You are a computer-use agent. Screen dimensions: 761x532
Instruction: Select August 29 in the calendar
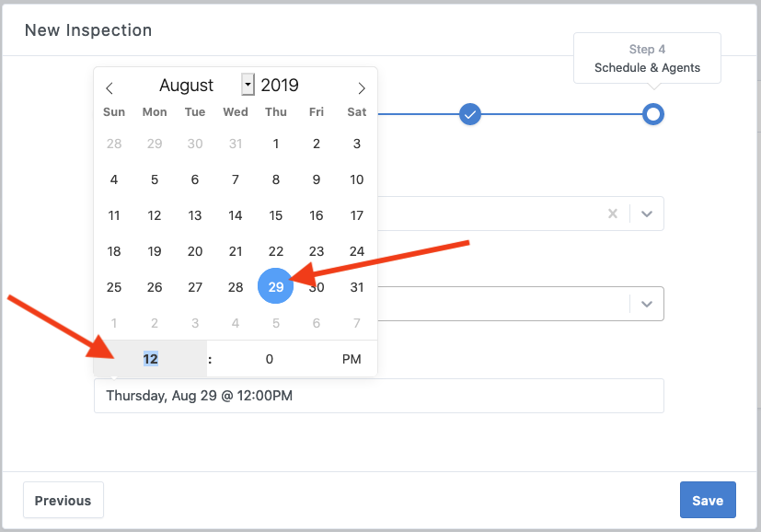276,286
